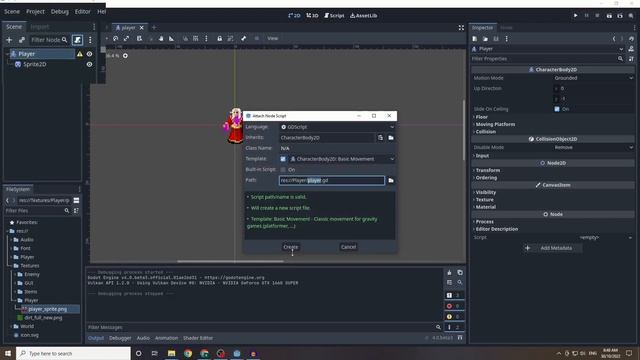Click the node configuration warning icon on Player

pos(80,54)
